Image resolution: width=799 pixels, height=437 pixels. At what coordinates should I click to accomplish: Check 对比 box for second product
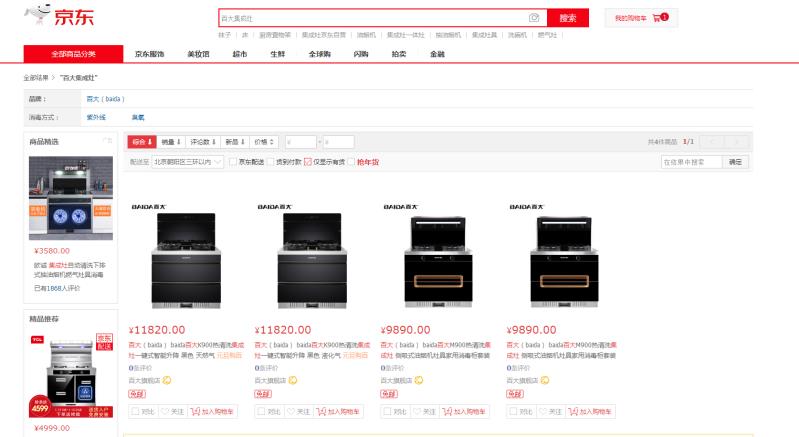pos(261,412)
